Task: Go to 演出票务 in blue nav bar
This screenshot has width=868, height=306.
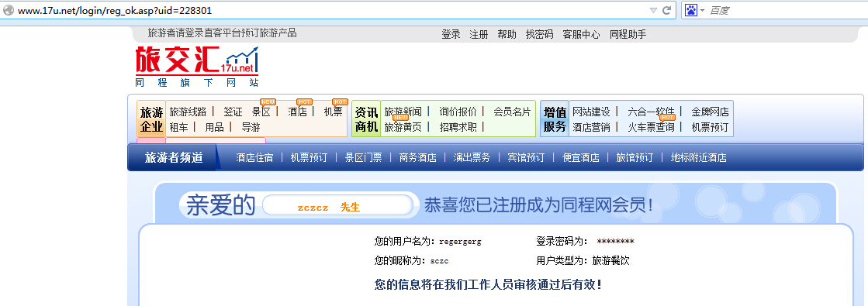Action: [x=472, y=158]
